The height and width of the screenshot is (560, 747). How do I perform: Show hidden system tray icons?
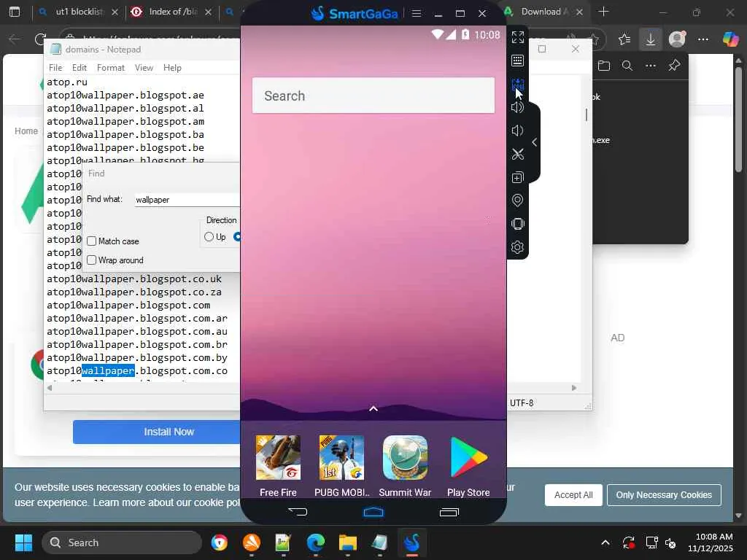[605, 542]
